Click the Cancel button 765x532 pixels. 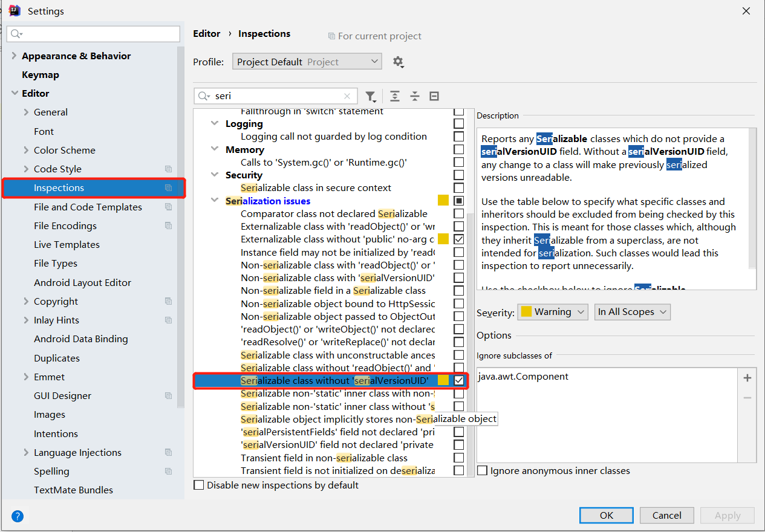[667, 516]
